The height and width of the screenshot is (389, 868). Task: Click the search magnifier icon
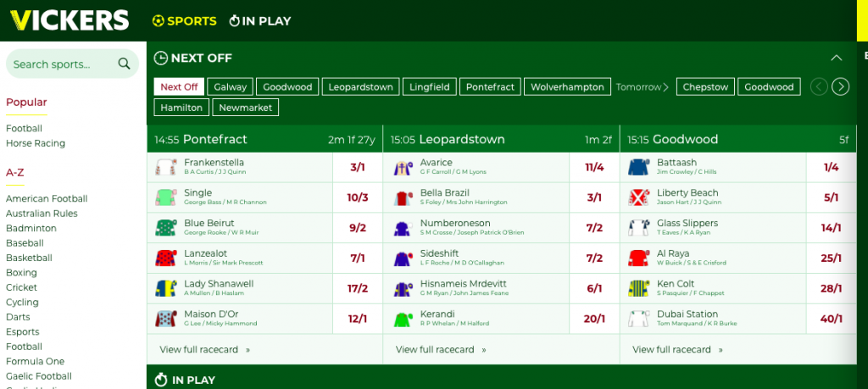click(x=124, y=64)
